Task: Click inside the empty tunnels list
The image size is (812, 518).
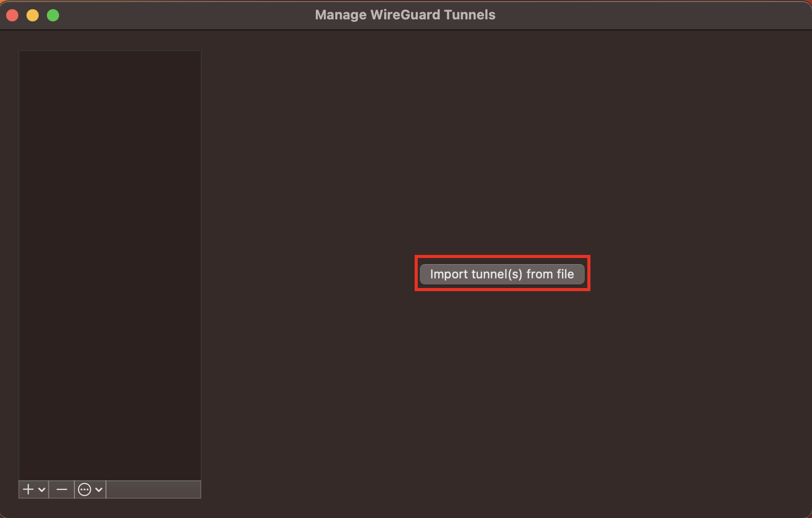Action: pos(110,265)
